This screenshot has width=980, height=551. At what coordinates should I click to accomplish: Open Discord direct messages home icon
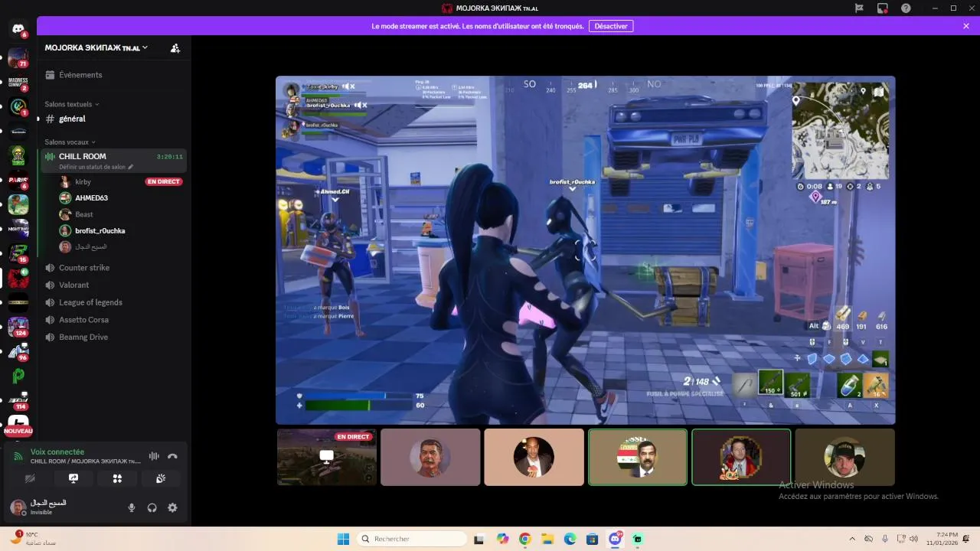point(18,29)
